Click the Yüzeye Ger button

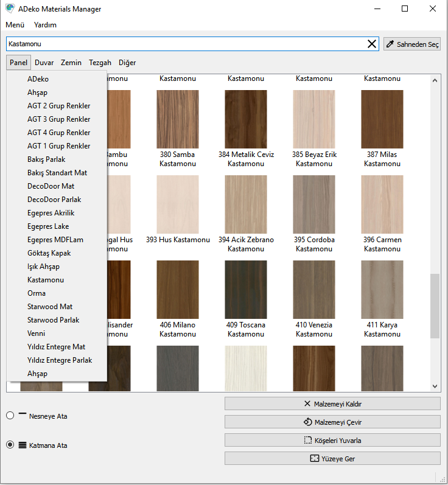pyautogui.click(x=332, y=458)
